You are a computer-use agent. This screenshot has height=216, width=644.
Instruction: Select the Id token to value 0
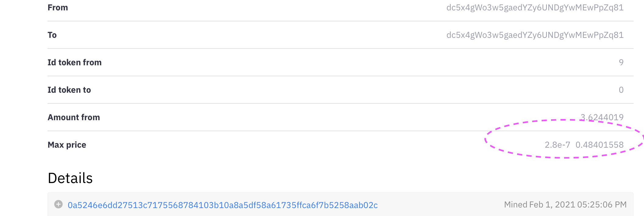tap(621, 90)
